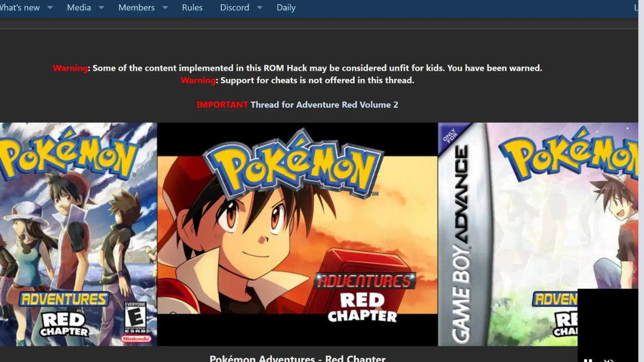The image size is (644, 362).
Task: Open the left box art cover with three trainers
Action: (x=78, y=234)
